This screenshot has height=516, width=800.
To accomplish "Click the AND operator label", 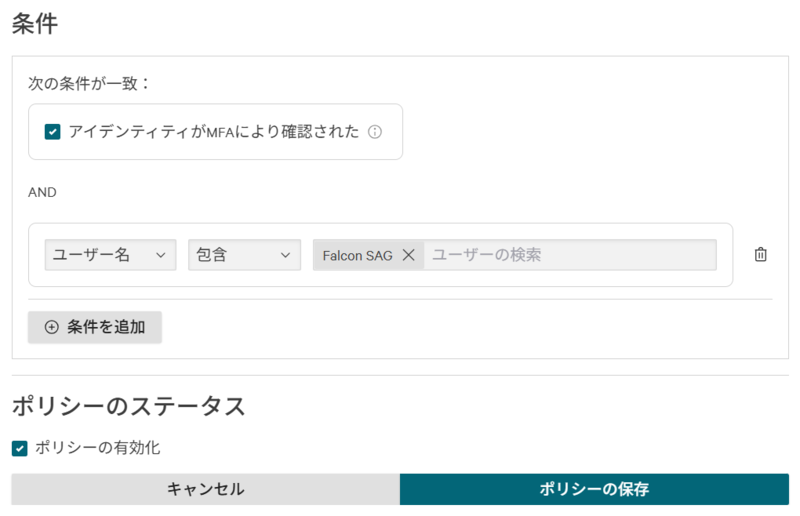I will [x=42, y=192].
